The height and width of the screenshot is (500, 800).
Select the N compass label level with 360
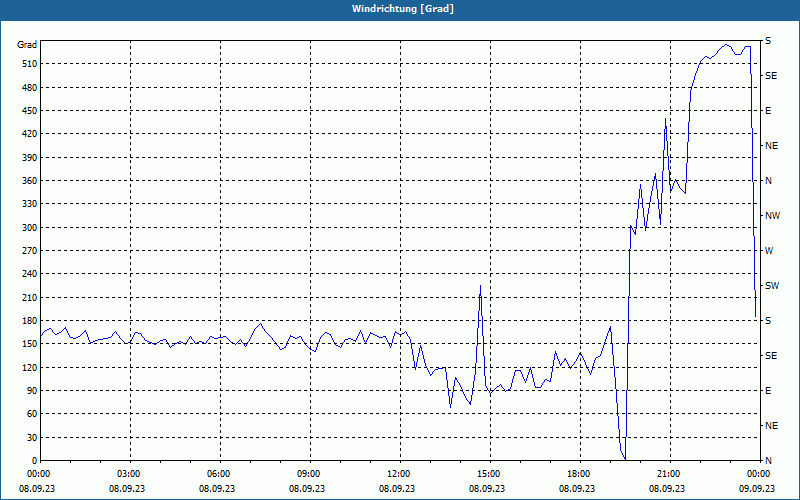click(x=769, y=181)
